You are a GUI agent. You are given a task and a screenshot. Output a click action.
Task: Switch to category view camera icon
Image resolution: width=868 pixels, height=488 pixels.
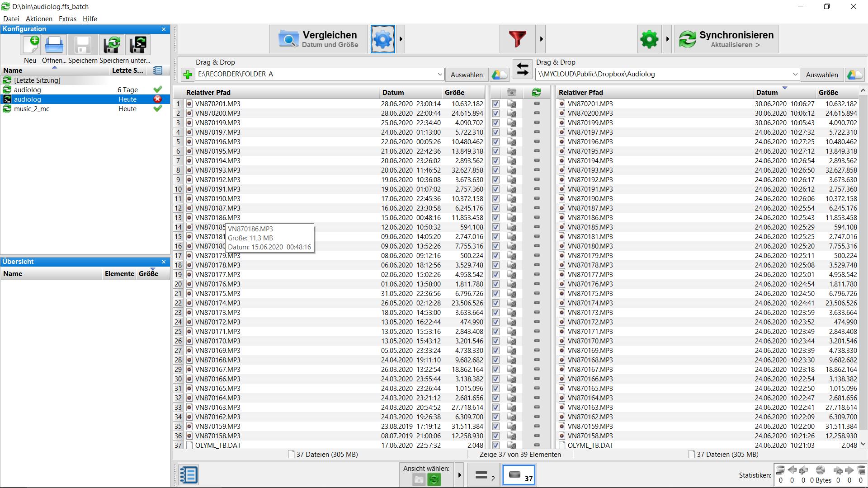(419, 479)
